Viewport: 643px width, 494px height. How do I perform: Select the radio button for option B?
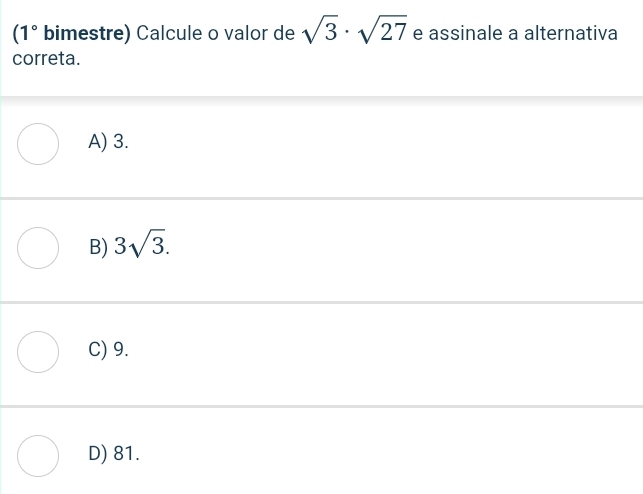pos(38,247)
